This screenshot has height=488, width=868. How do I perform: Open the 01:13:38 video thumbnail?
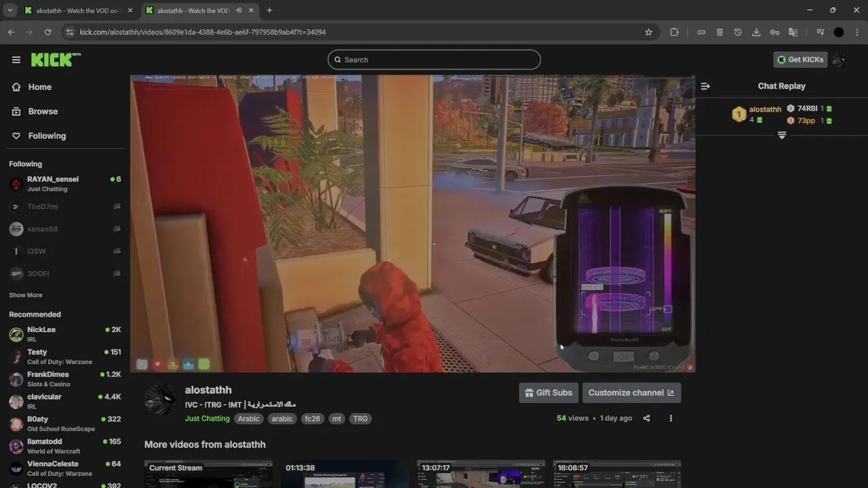tap(344, 474)
